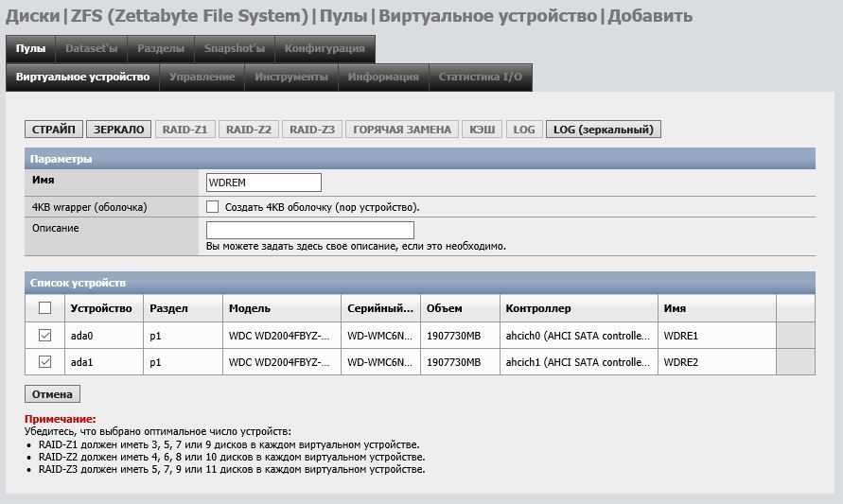Open the Инструменты sub-tab
843x504 pixels.
click(290, 77)
